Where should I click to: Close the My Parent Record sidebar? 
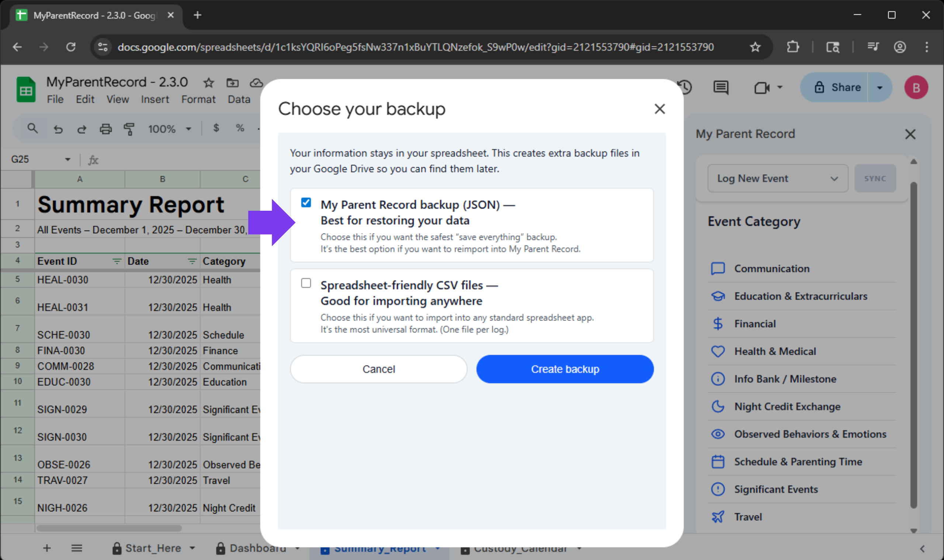point(910,134)
